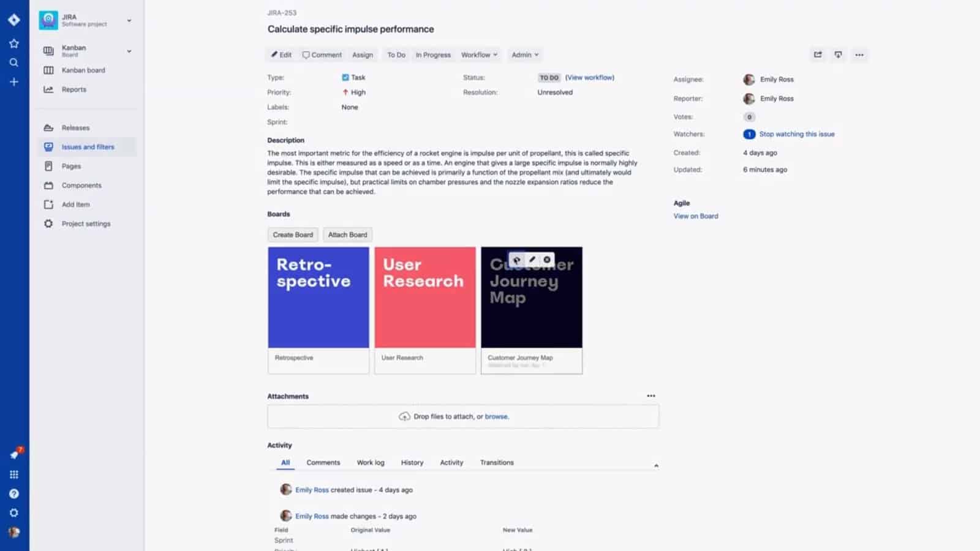Viewport: 980px width, 551px height.
Task: Switch to the Comments activity tab
Action: [x=323, y=462]
